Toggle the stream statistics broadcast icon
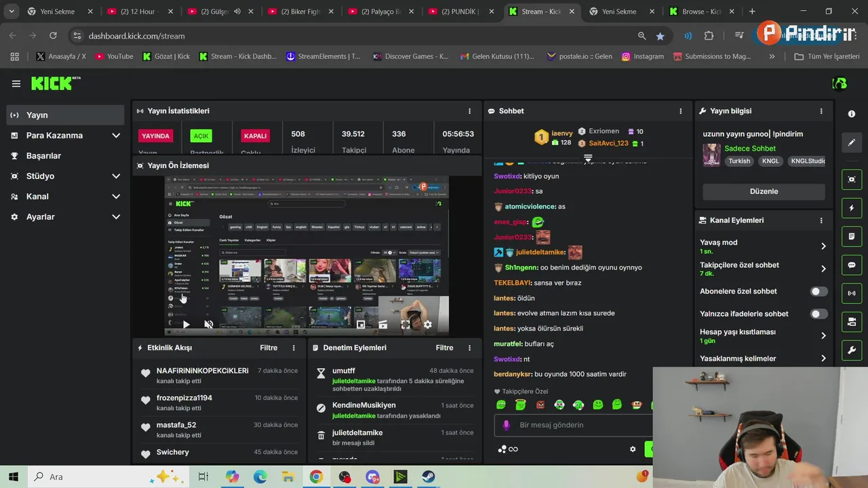Viewport: 868px width, 488px height. 852,293
